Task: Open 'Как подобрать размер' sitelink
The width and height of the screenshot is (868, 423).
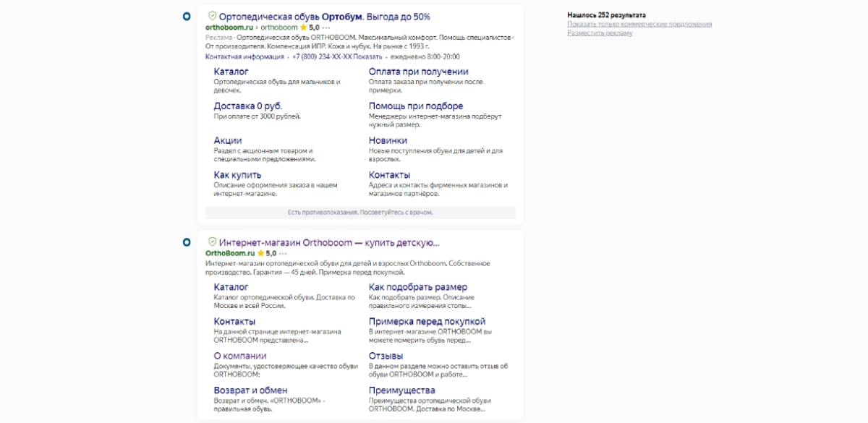Action: pyautogui.click(x=418, y=287)
